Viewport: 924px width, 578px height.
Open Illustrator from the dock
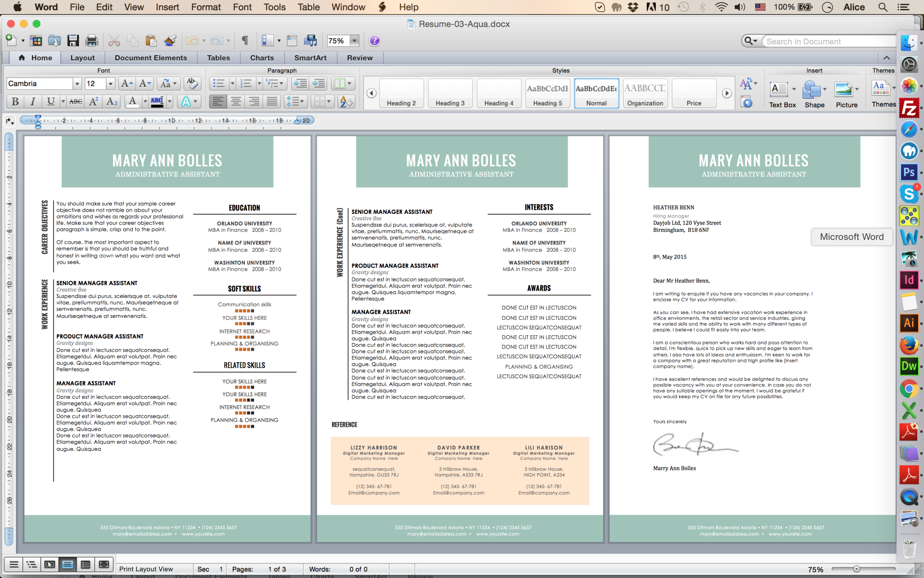909,323
